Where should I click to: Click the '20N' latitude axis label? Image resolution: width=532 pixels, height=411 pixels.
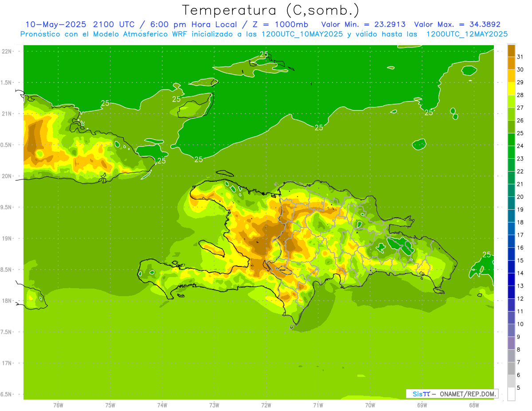coord(7,176)
